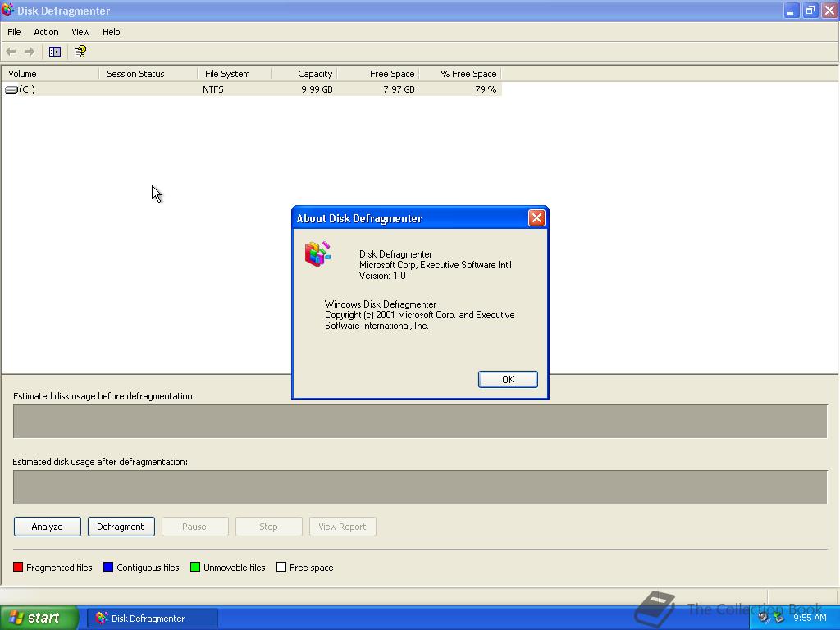Click the Back arrow toolbar icon
This screenshot has width=840, height=630.
(x=11, y=52)
